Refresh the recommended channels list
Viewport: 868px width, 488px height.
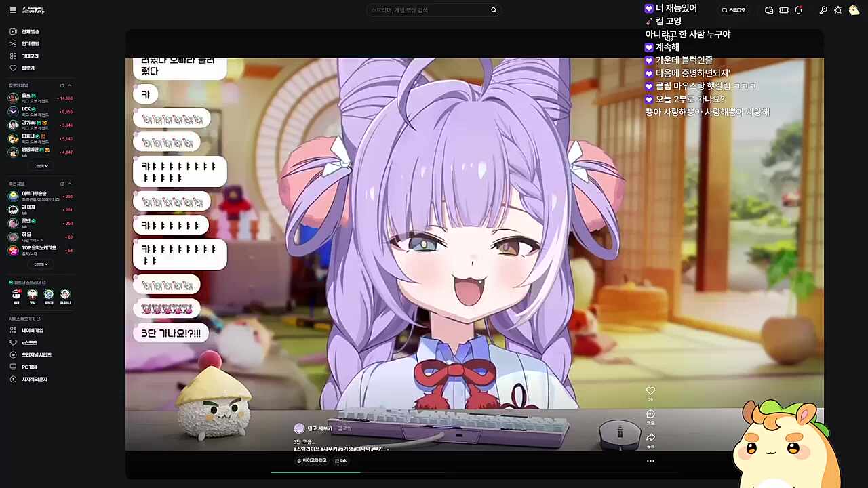(62, 184)
